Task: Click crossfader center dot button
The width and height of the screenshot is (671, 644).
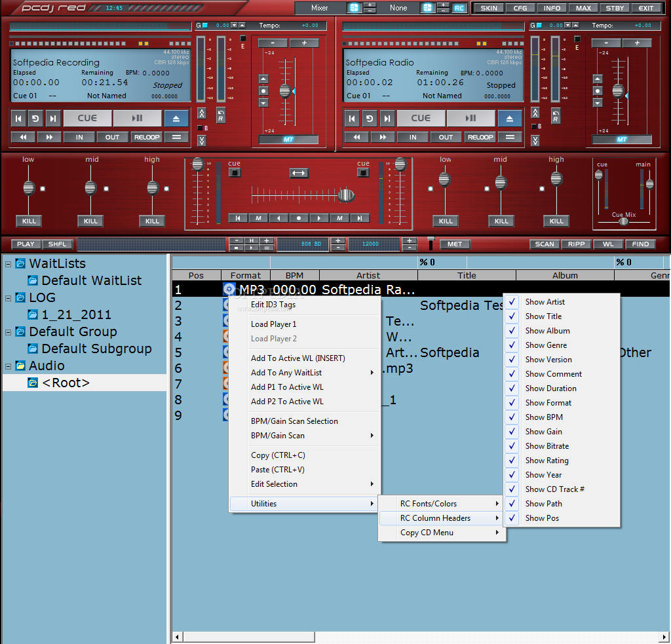Action: 299,218
